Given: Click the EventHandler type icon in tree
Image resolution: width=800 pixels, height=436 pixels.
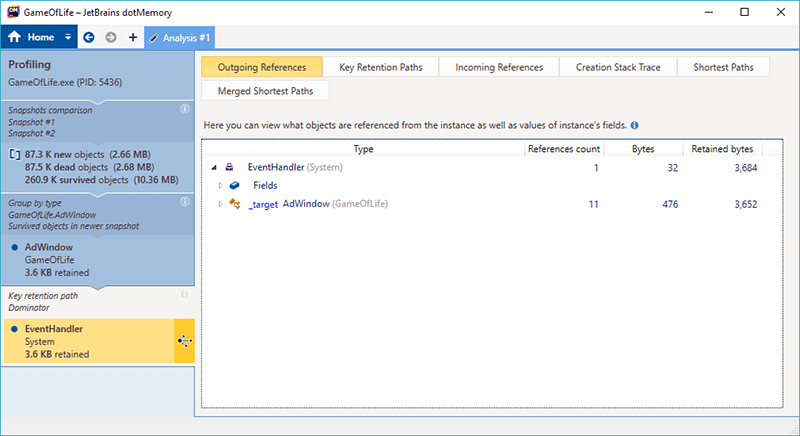Looking at the screenshot, I should point(230,167).
